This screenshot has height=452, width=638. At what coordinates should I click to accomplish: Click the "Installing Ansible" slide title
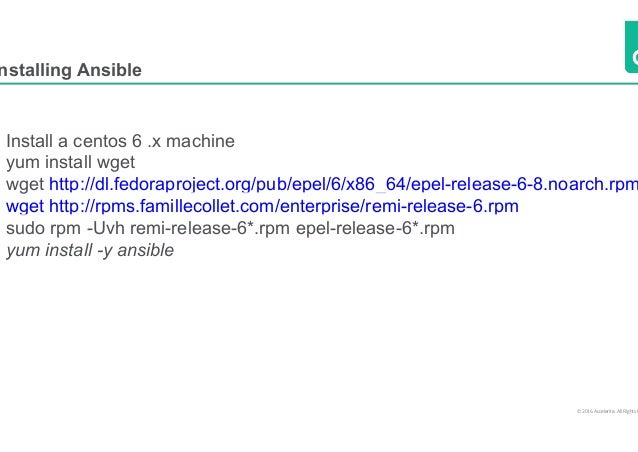click(70, 70)
